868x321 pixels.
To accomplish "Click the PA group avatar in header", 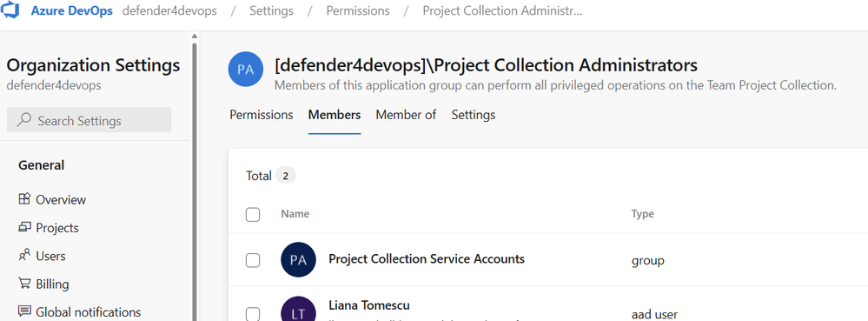I will tap(245, 70).
